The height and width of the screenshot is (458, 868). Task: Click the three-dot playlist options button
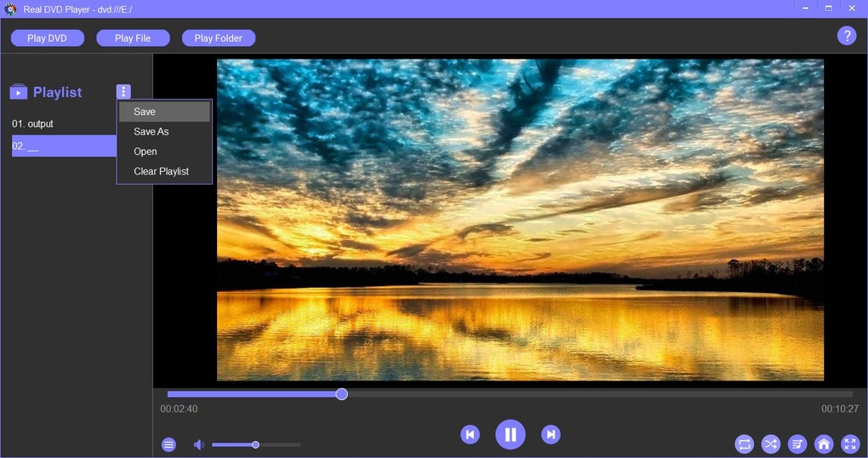point(123,91)
